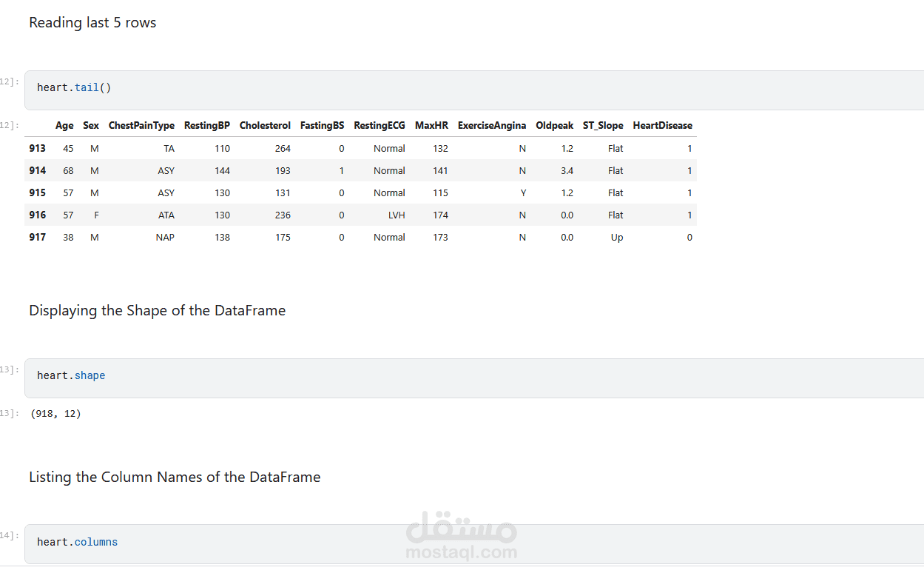The image size is (924, 573).
Task: Select the "Reading last 5 rows" heading
Action: click(92, 23)
